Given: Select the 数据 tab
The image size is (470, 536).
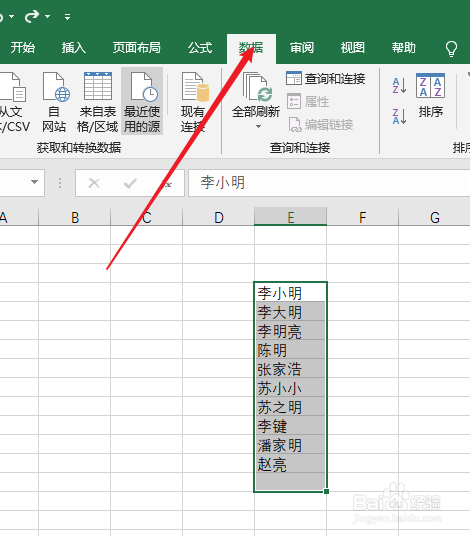Looking at the screenshot, I should click(251, 48).
